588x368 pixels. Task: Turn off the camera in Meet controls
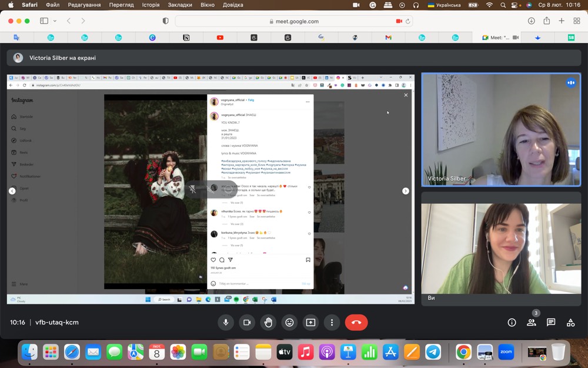pos(247,322)
